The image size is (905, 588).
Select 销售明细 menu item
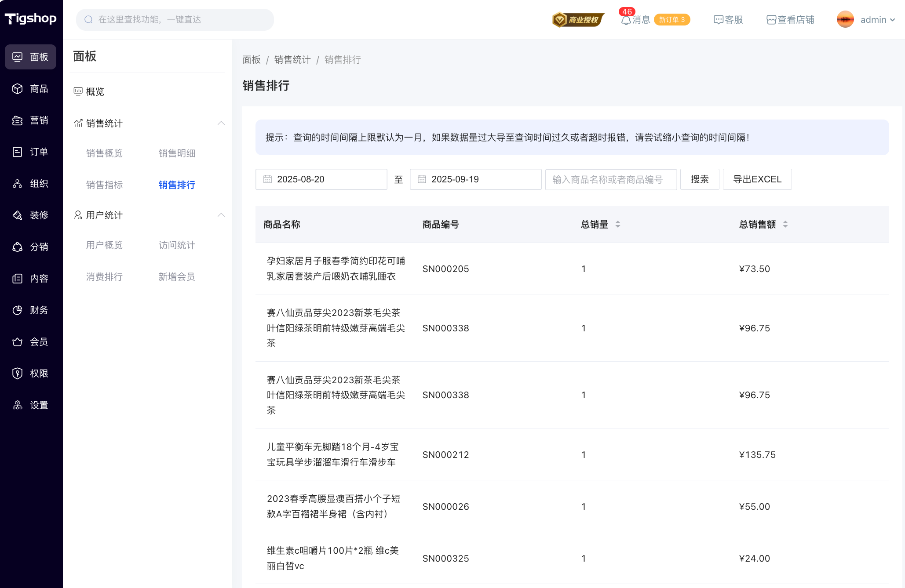pos(177,153)
